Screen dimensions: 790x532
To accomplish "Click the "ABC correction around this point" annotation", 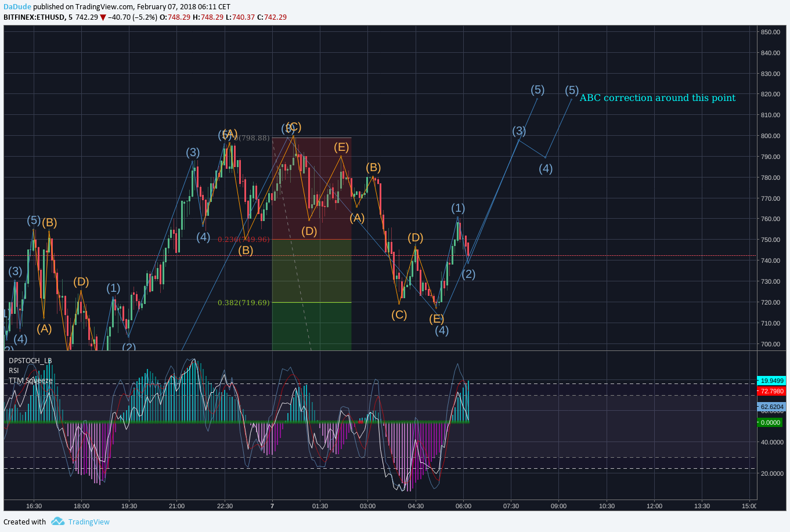I will click(658, 97).
